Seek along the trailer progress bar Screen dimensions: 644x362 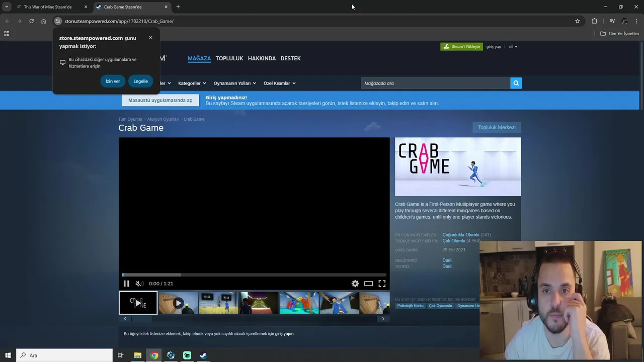pos(254,275)
